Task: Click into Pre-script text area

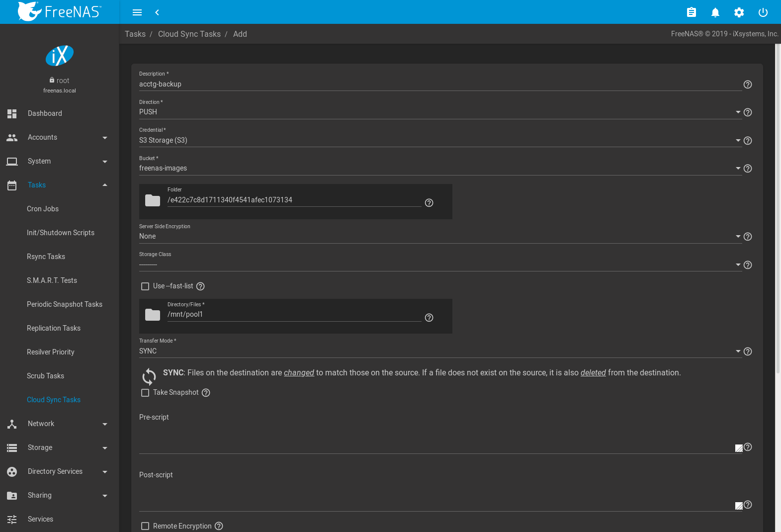Action: pos(440,438)
